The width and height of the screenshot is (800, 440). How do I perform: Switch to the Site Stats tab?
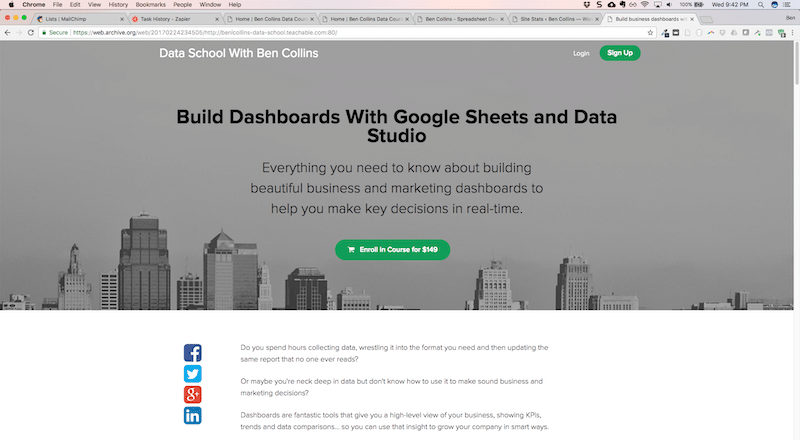(555, 19)
